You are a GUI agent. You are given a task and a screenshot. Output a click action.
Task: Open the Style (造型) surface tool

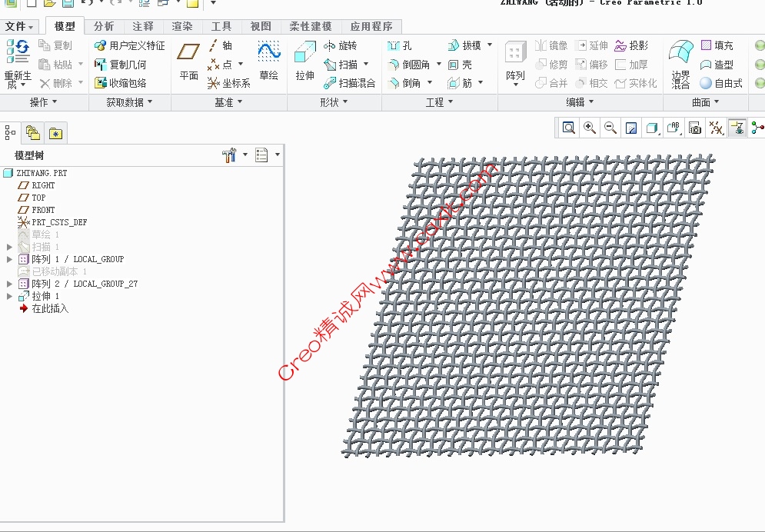click(717, 65)
